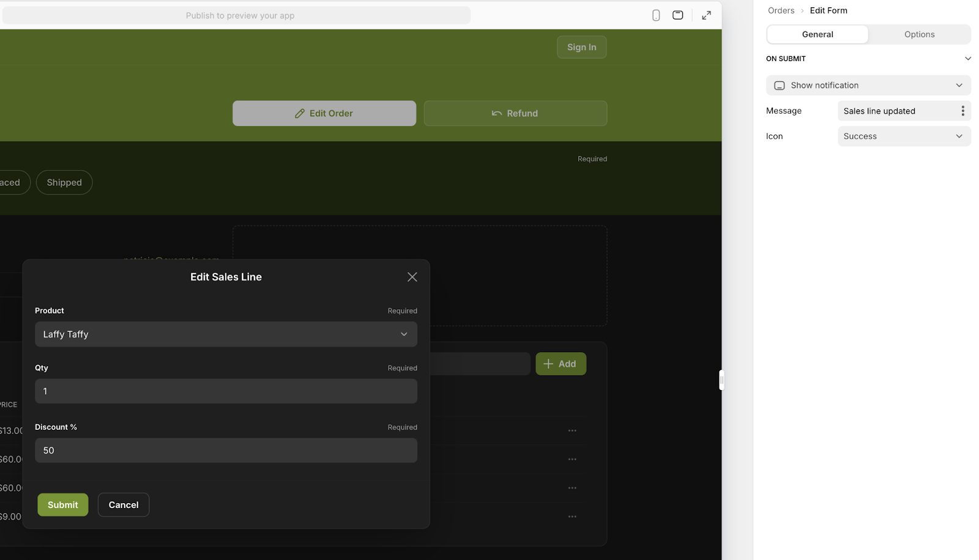979x560 pixels.
Task: Open the Product Laffy Taffy dropdown
Action: (x=226, y=334)
